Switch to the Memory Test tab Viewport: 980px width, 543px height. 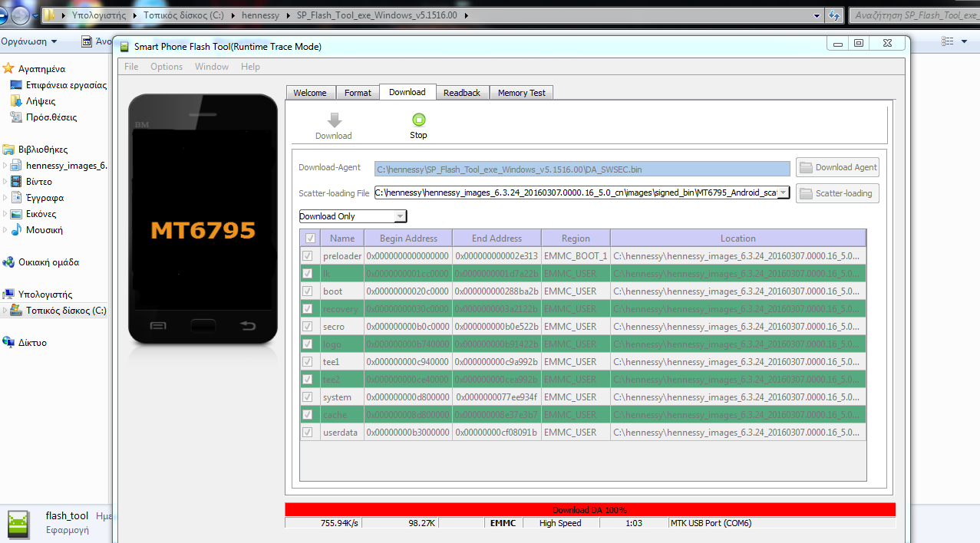pos(521,93)
